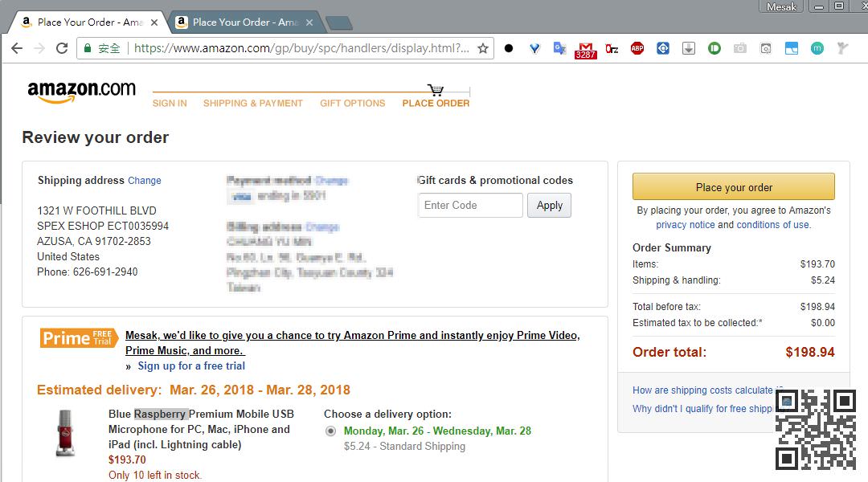Click the Adblock Plus extension icon

pos(637,48)
